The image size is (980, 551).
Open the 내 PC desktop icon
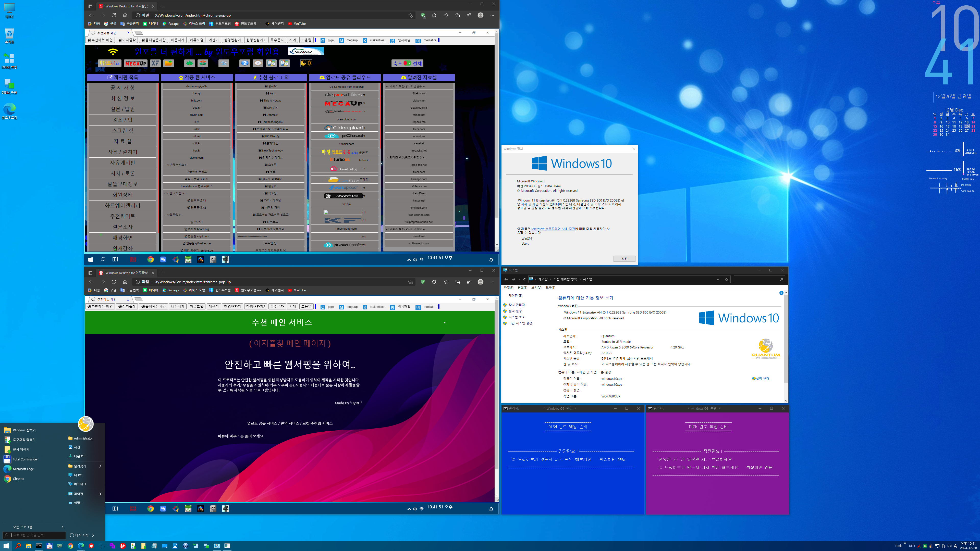click(9, 11)
